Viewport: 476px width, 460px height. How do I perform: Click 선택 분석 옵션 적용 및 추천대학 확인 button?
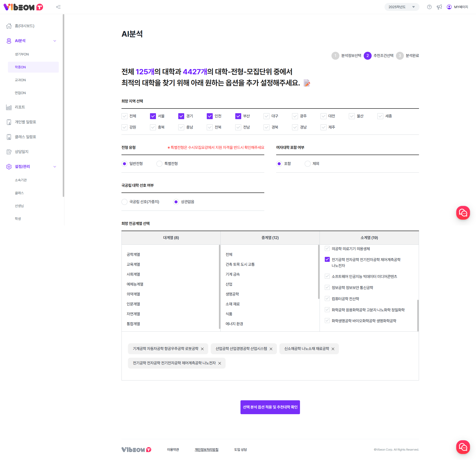(x=270, y=407)
